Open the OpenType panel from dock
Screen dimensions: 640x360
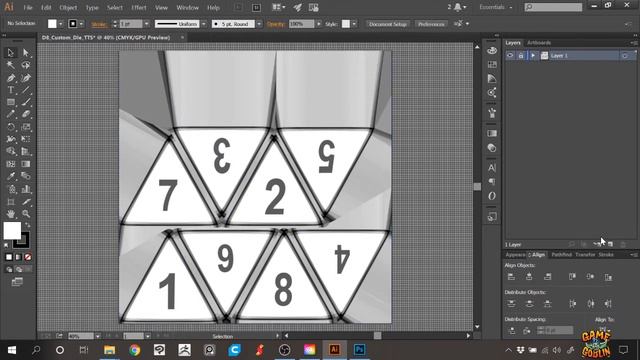492,196
